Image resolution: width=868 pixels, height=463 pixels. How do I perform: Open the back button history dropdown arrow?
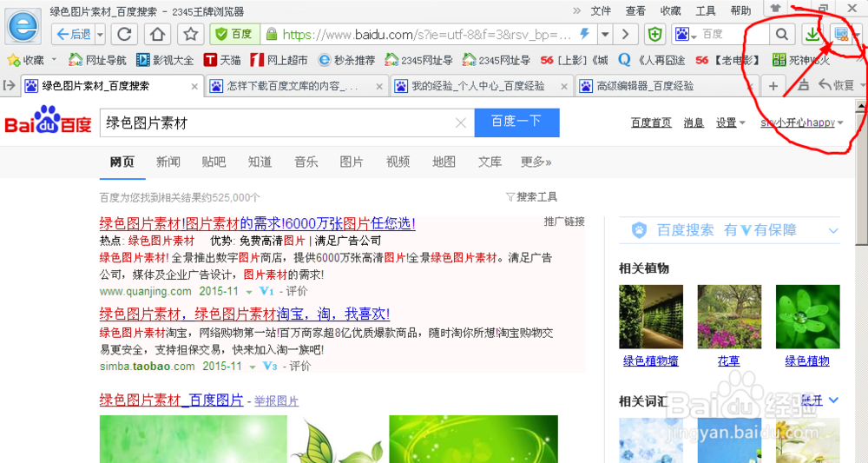tap(100, 35)
